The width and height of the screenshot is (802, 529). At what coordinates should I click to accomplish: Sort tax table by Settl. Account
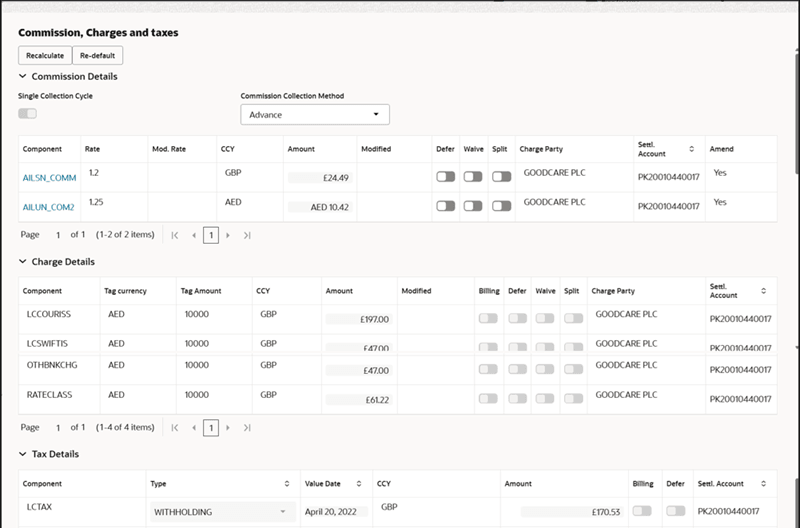coord(763,483)
